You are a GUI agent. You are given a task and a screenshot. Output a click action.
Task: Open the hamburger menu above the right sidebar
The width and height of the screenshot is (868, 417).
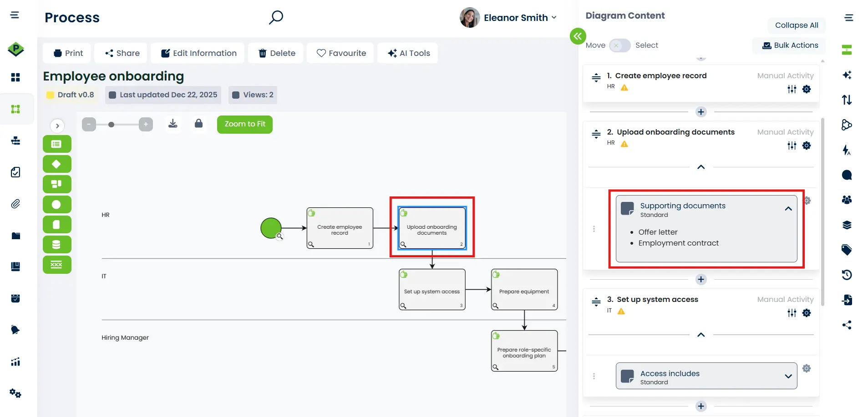coord(849,17)
